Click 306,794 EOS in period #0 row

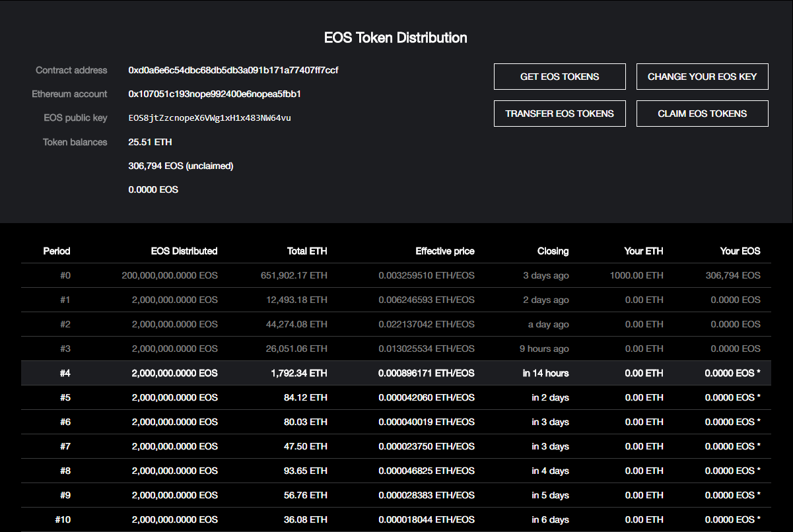click(733, 275)
